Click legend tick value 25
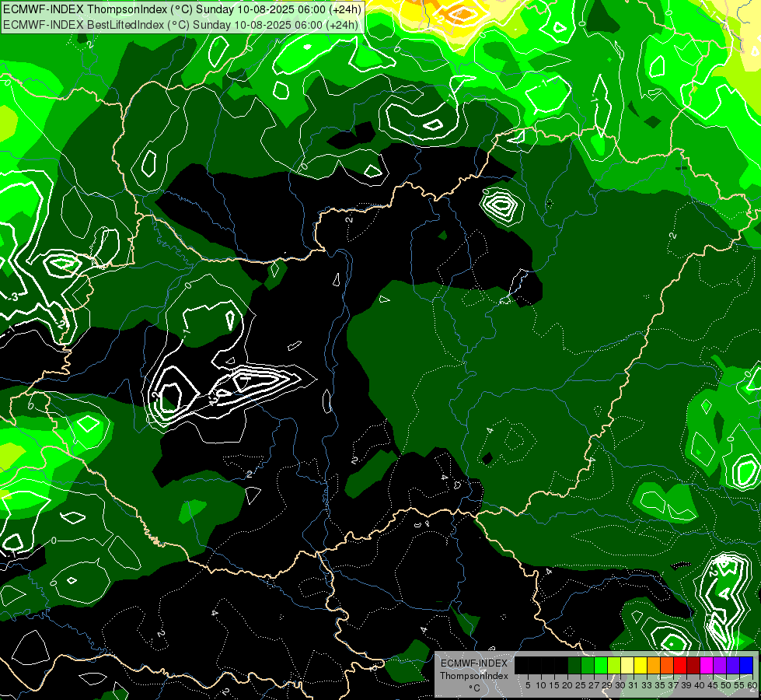The height and width of the screenshot is (700, 761). pos(581,685)
